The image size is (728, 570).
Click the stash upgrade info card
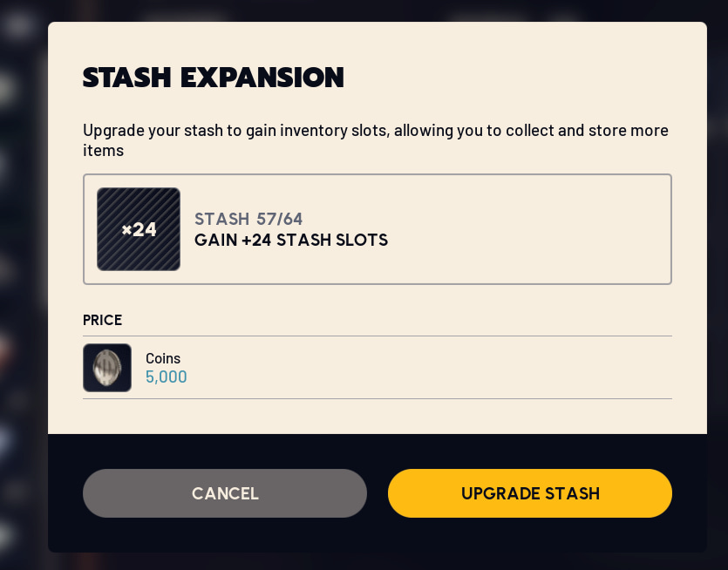[377, 229]
